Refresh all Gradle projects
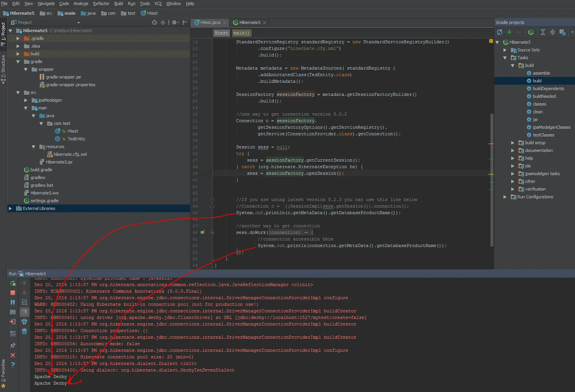This screenshot has width=575, height=392. click(x=500, y=32)
